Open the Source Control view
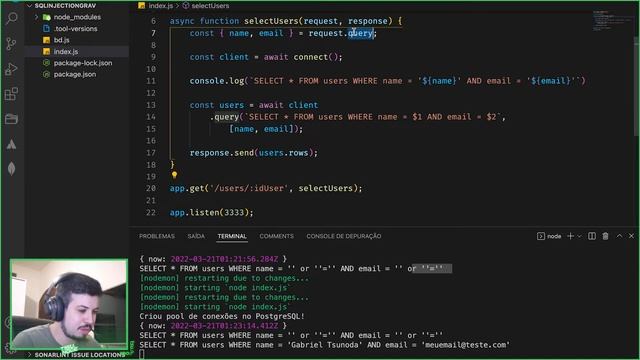 click(11, 44)
